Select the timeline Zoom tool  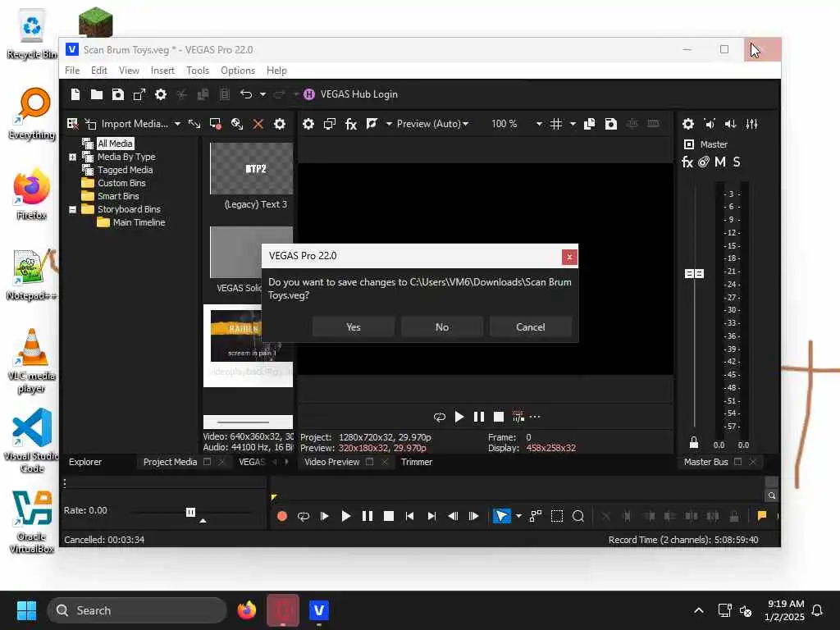point(578,516)
